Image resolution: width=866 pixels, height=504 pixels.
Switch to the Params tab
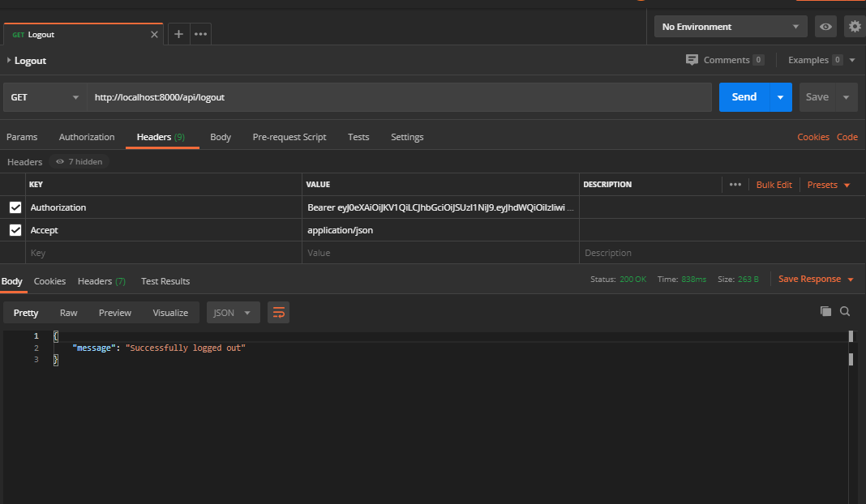pos(22,137)
